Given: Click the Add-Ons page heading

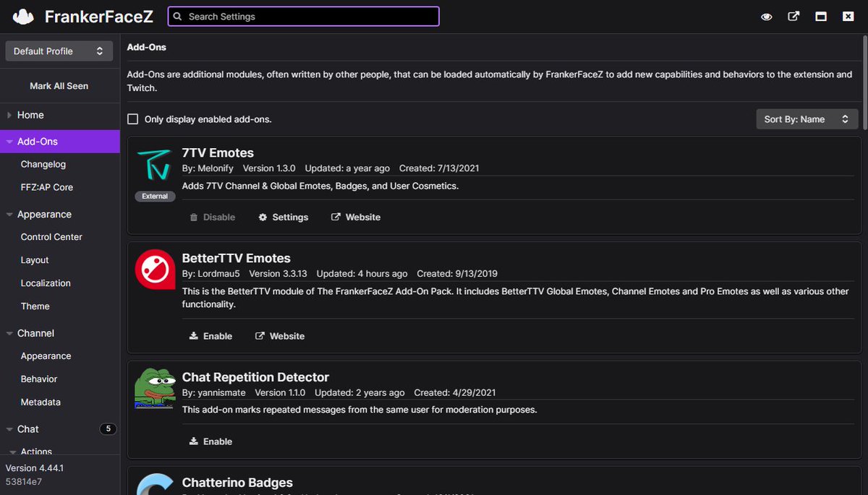Looking at the screenshot, I should (x=147, y=47).
